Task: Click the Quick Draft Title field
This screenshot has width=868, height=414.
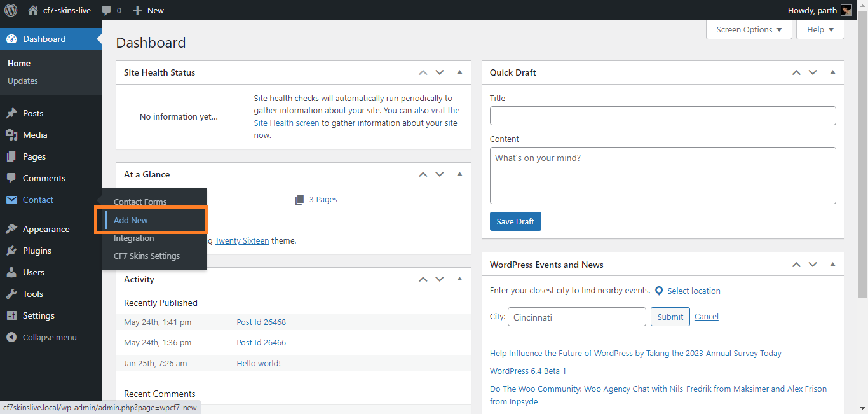Action: tap(662, 116)
